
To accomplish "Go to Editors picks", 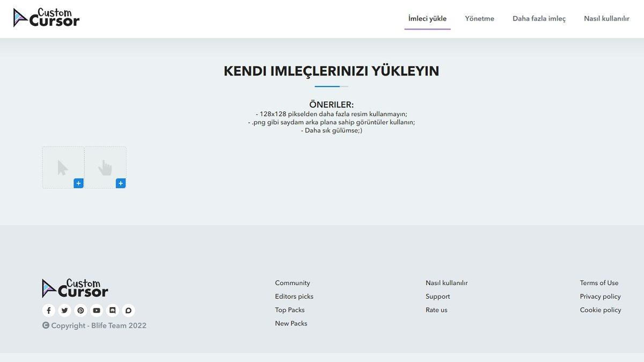I will click(x=294, y=297).
